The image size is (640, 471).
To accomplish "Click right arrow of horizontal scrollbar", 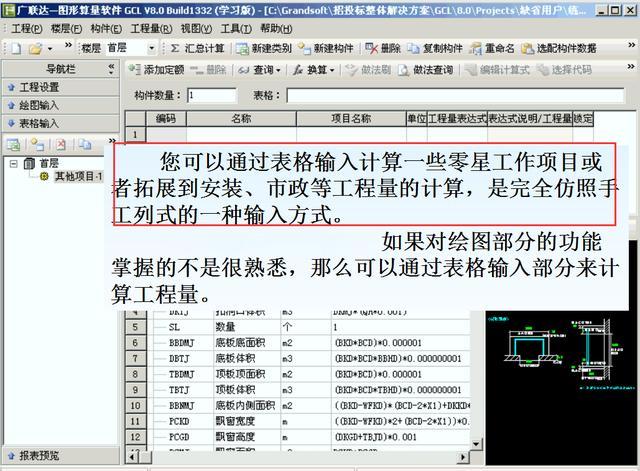I will click(462, 457).
